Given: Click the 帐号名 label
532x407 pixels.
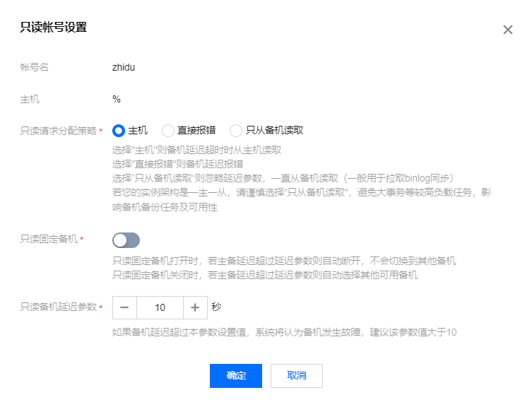Looking at the screenshot, I should [x=35, y=67].
